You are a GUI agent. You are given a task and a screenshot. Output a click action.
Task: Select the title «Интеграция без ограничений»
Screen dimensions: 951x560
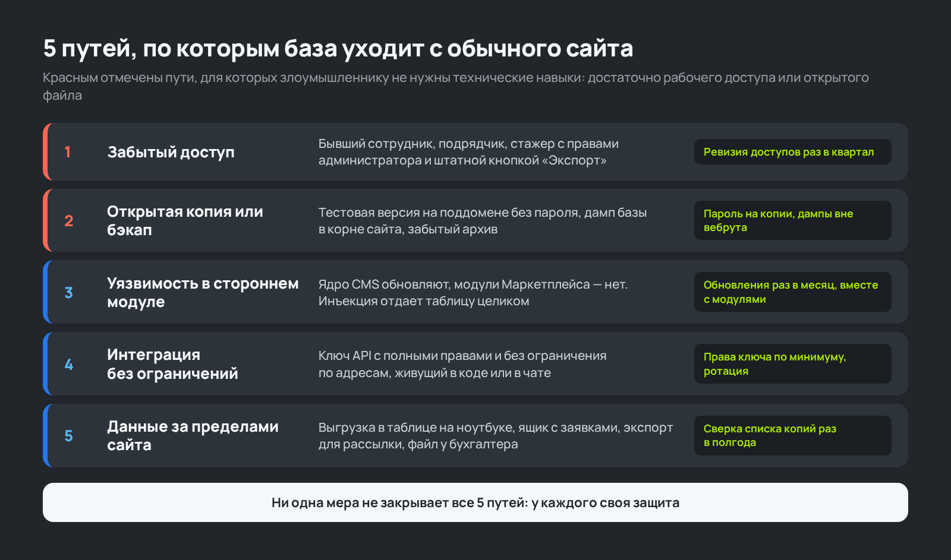(x=172, y=364)
